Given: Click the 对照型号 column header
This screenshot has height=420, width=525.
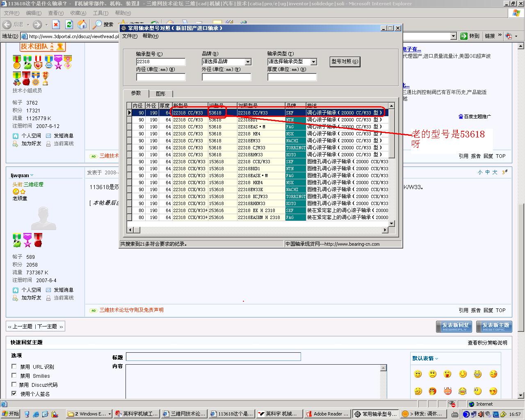Looking at the screenshot, I should 261,106.
